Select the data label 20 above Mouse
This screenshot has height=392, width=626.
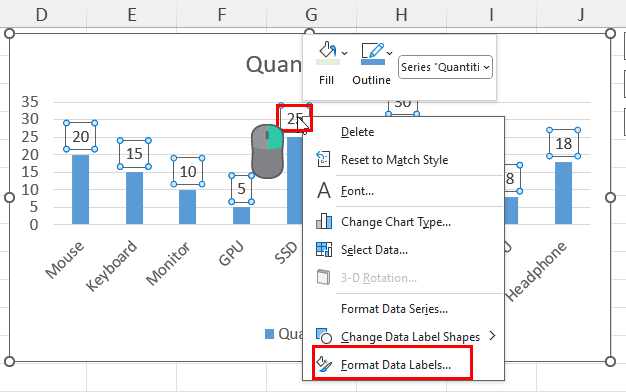[81, 137]
